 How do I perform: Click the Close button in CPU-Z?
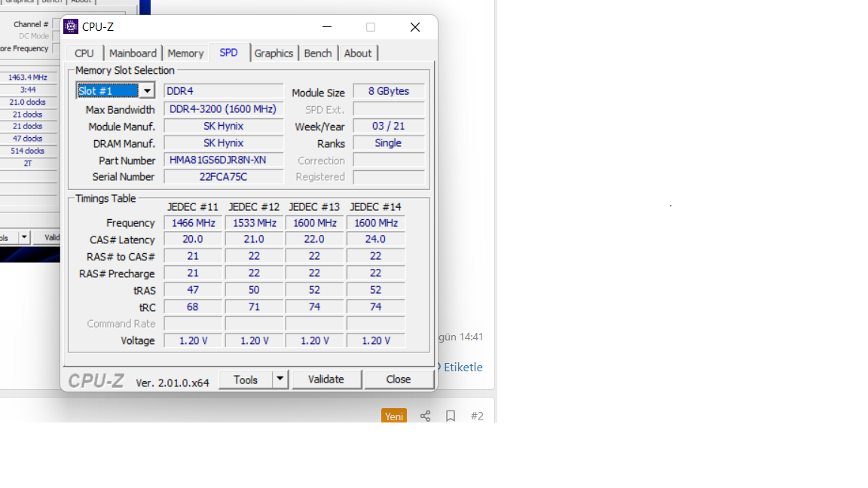(399, 380)
